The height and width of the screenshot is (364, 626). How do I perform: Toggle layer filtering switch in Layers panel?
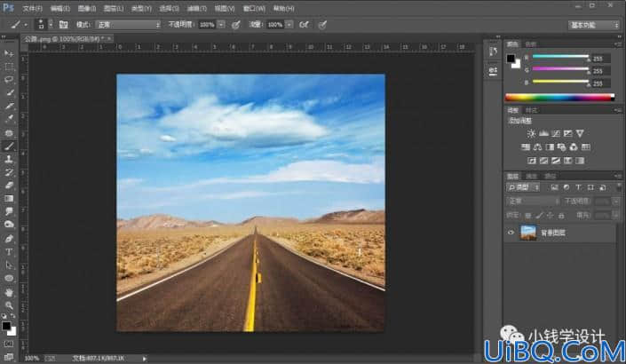coord(618,187)
